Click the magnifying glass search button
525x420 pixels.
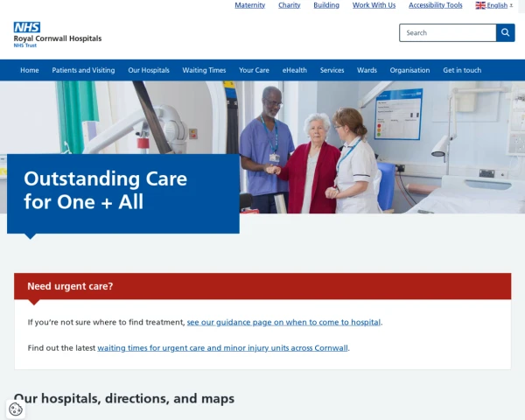pos(505,33)
